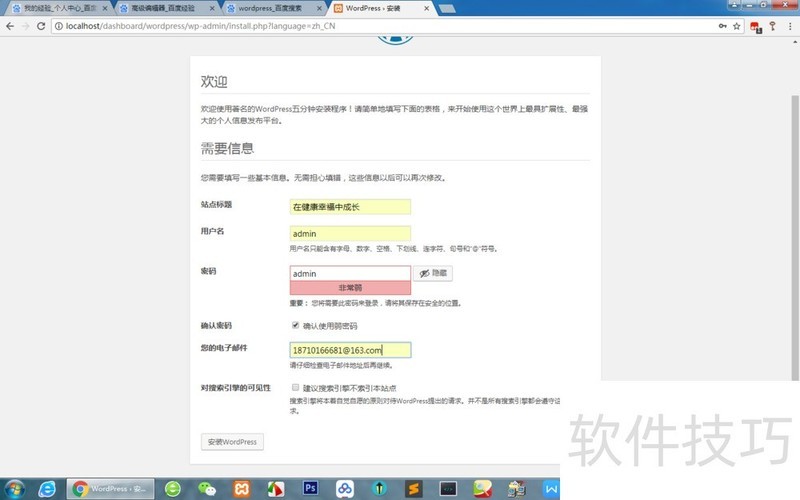This screenshot has width=800, height=500.
Task: Click the 安装WordPress button
Action: point(232,442)
